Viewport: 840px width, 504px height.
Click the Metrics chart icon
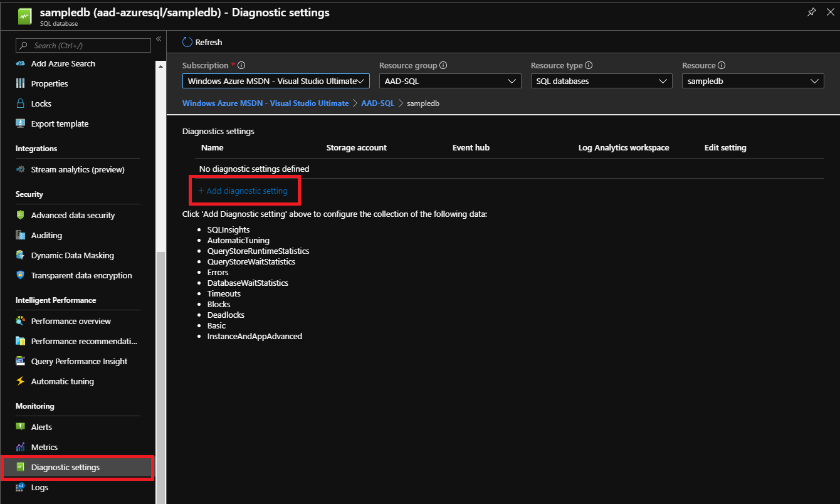pos(21,446)
